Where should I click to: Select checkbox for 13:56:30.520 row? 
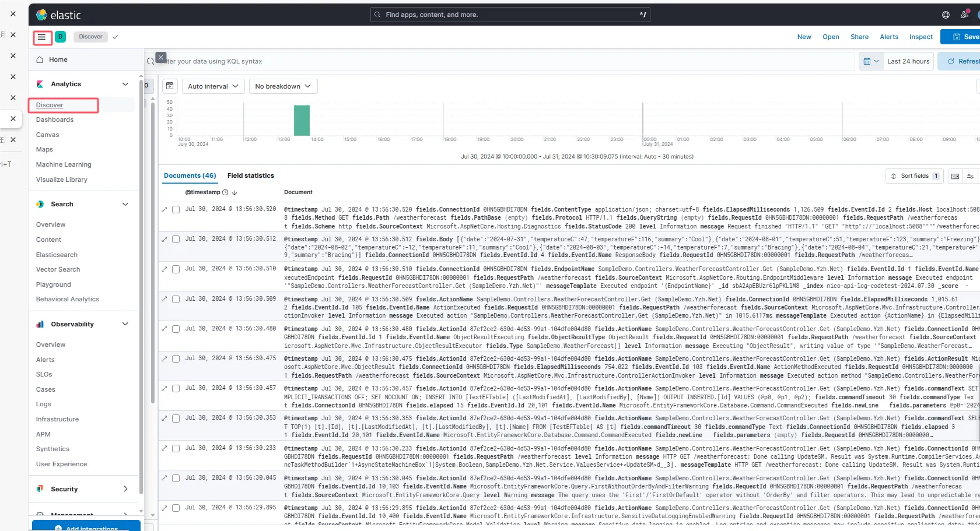[176, 209]
